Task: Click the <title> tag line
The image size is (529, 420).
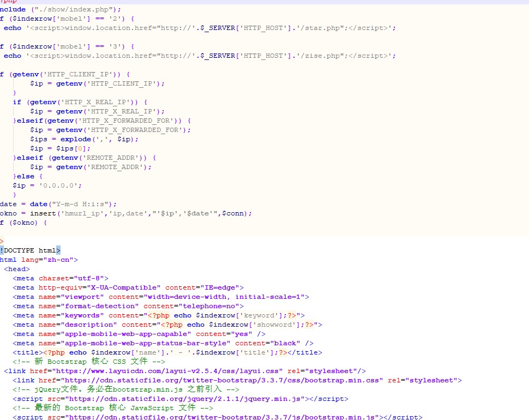Action: click(167, 352)
